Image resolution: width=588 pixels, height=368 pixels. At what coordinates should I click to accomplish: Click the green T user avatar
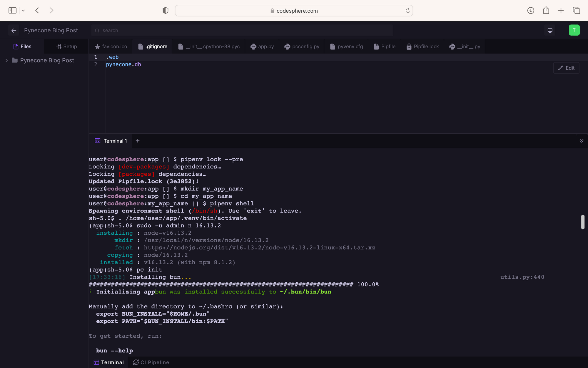click(x=574, y=30)
